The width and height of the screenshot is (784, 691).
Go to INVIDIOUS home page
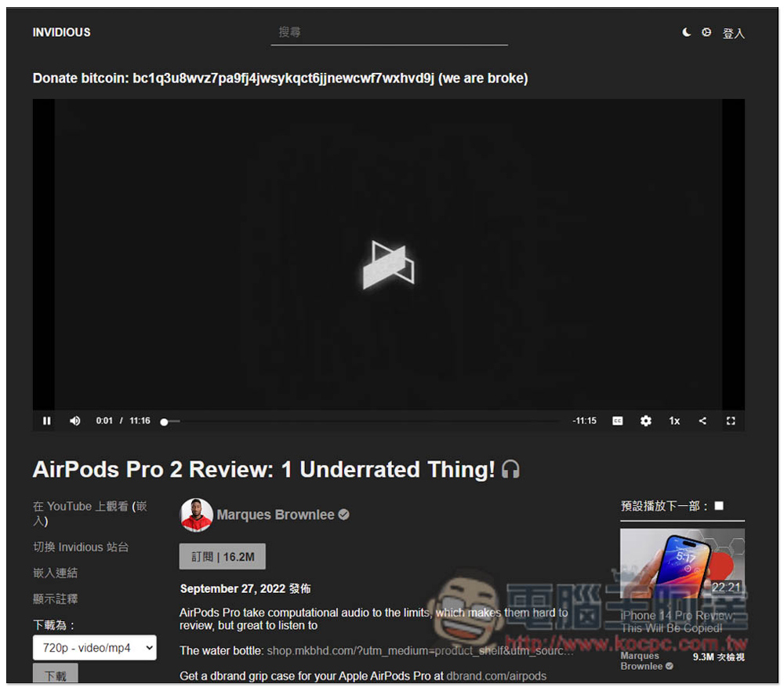[x=61, y=32]
